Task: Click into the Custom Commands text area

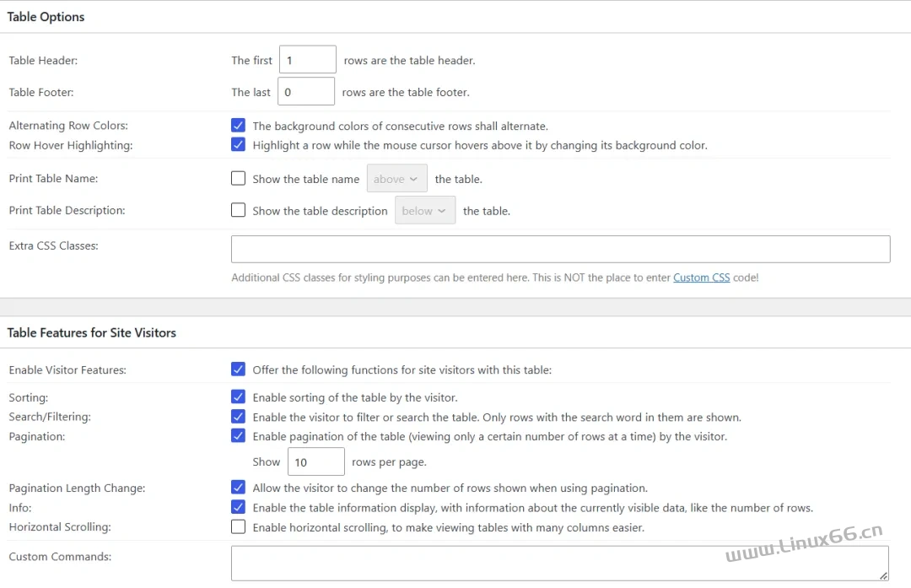Action: [559, 563]
